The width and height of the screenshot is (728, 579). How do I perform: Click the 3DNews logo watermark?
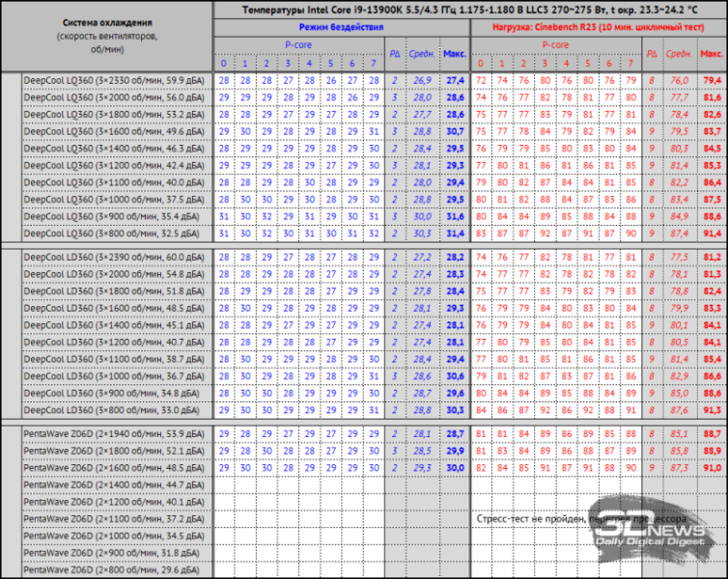coord(668,538)
